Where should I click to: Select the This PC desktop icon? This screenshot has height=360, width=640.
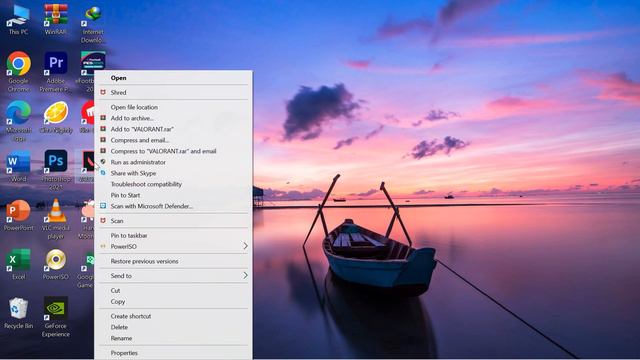18,20
